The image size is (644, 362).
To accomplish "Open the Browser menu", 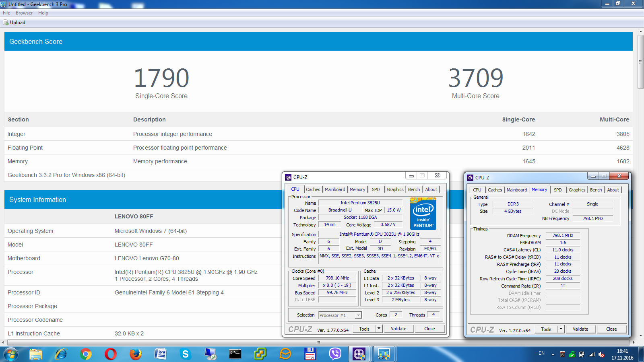I will pos(24,13).
